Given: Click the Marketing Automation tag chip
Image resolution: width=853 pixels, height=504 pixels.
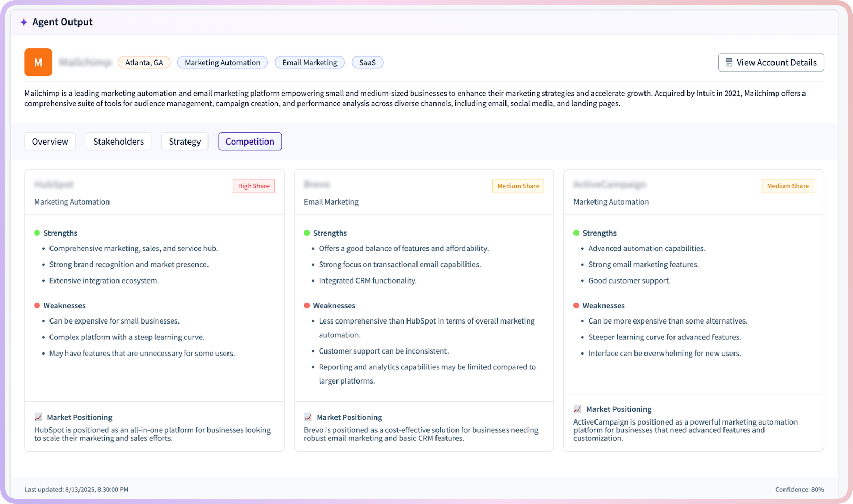Looking at the screenshot, I should [223, 63].
